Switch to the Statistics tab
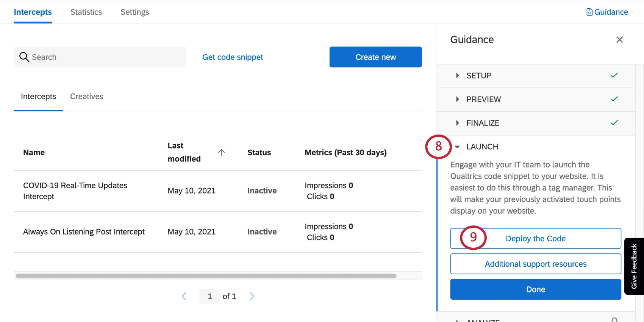This screenshot has width=644, height=322. (x=86, y=12)
